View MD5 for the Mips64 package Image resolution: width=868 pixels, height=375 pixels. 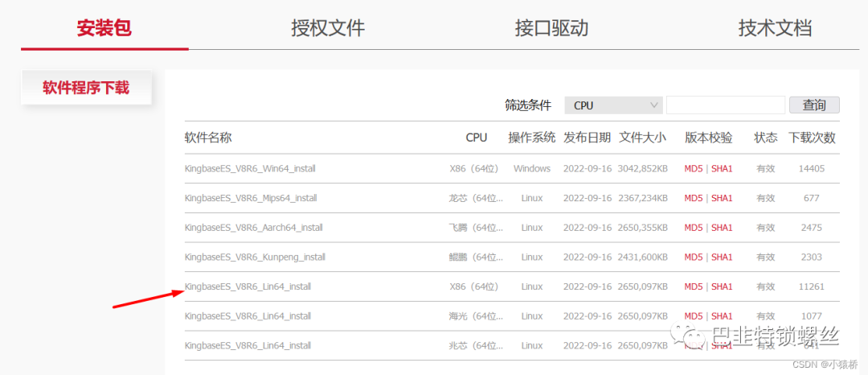click(x=693, y=198)
